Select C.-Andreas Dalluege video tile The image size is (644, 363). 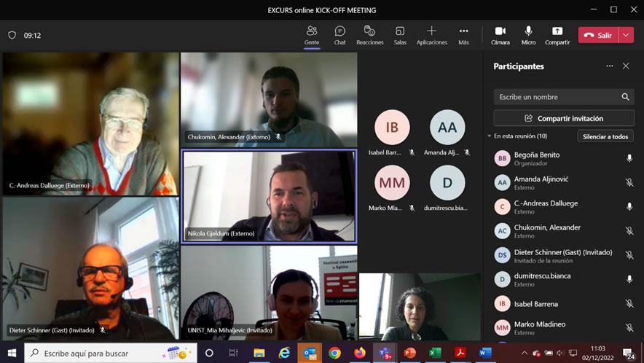tap(91, 124)
